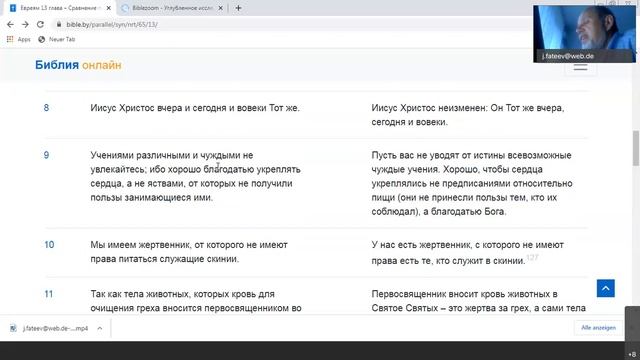Image resolution: width=640 pixels, height=360 pixels.
Task: Click the Библия онлайн site logo
Action: point(78,65)
